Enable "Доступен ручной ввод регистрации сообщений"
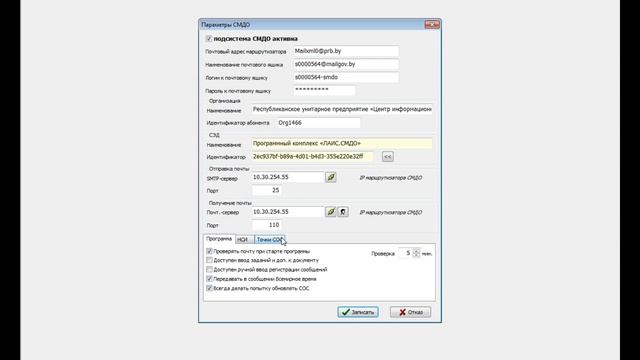 pos(209,270)
